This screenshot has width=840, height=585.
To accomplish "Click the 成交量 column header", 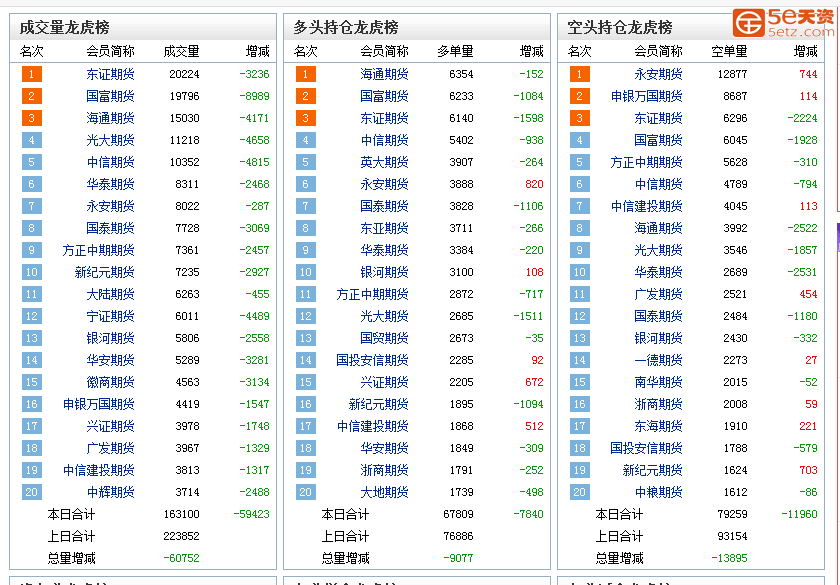I will [x=181, y=51].
